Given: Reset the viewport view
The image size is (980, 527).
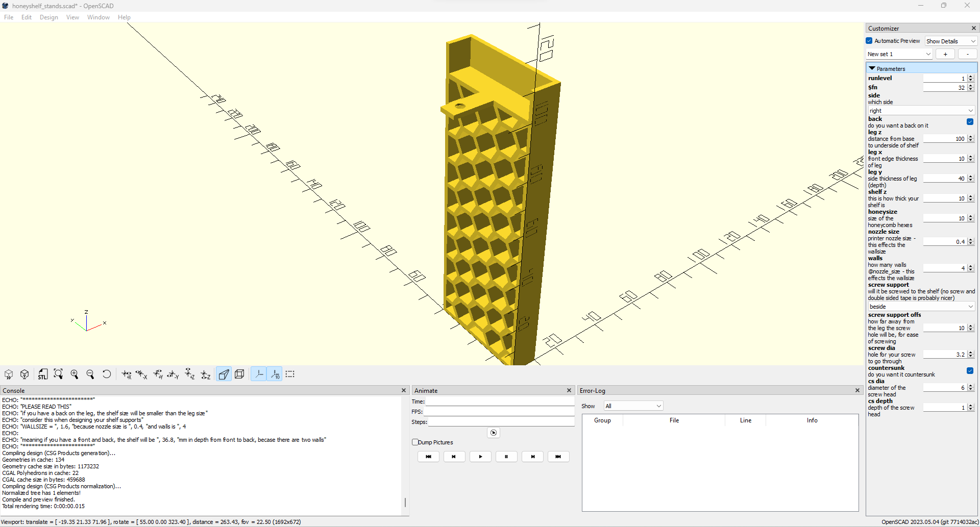Looking at the screenshot, I should (x=107, y=374).
